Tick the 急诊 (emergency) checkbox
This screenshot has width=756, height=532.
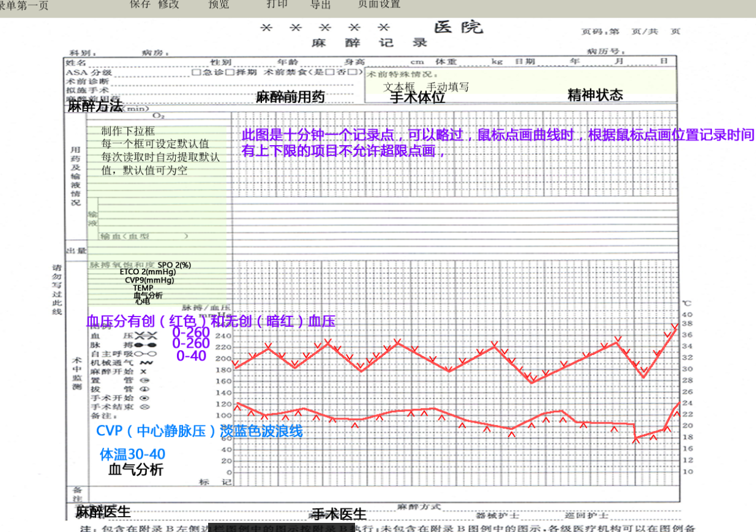tap(196, 72)
